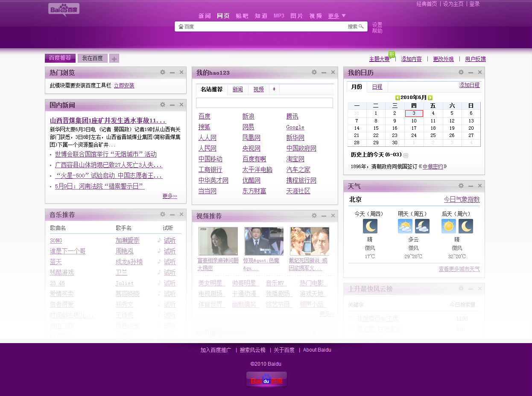Close the 视频推荐 widget
Viewport: 532px width, 396px height.
pyautogui.click(x=333, y=215)
